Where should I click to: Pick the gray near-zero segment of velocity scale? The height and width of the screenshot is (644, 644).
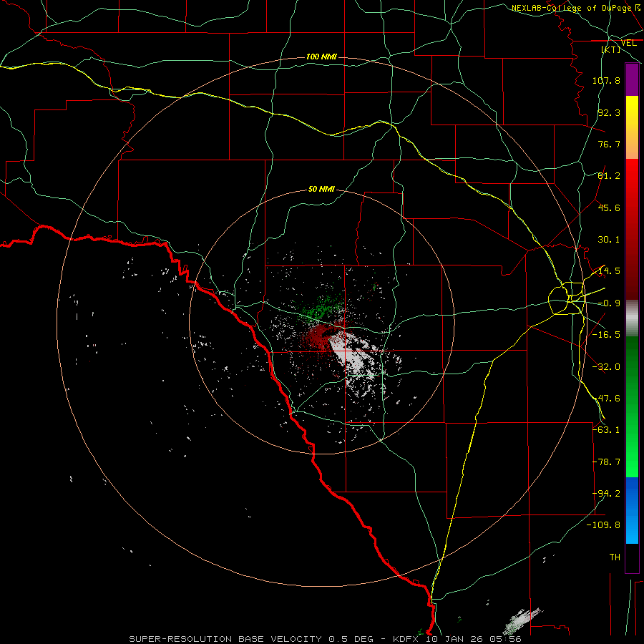pyautogui.click(x=632, y=318)
